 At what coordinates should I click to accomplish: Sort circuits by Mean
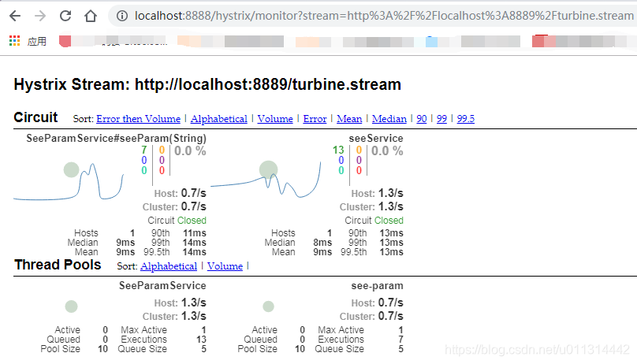point(349,119)
